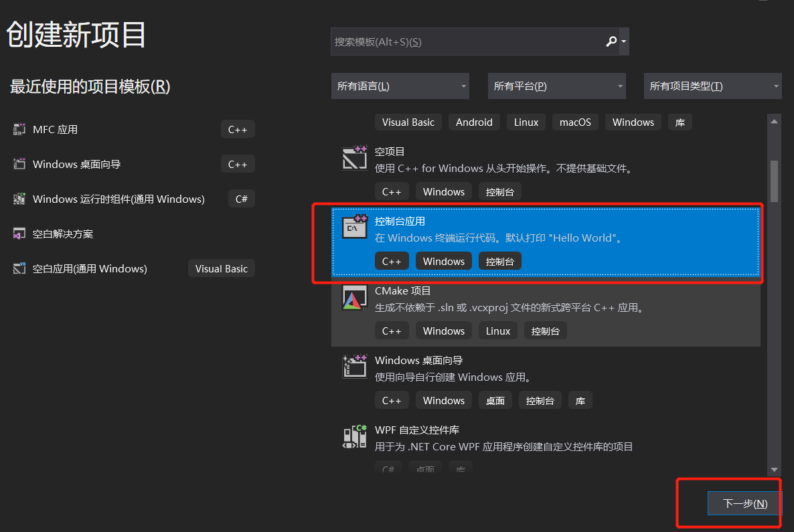Click the search magnifier icon
Viewport: 794px width, 532px height.
[611, 41]
